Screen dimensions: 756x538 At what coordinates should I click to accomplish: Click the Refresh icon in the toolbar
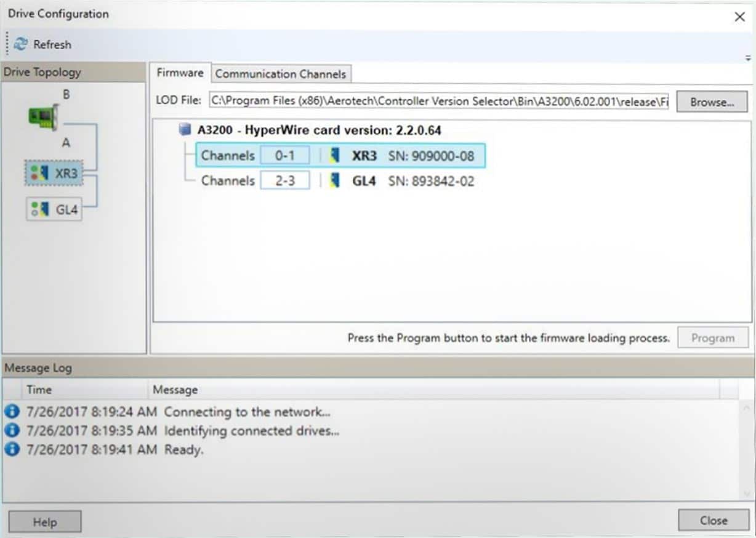[x=20, y=44]
